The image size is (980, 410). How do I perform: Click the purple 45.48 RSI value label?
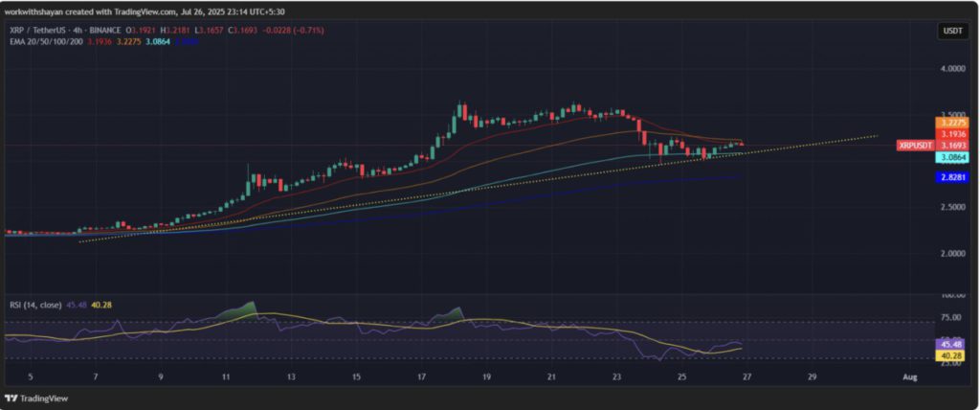[x=951, y=344]
